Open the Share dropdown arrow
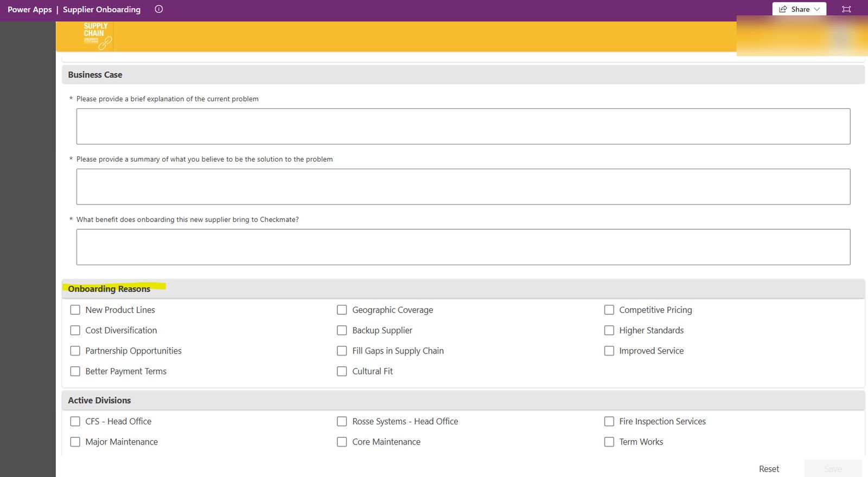This screenshot has height=477, width=868. 817,9
